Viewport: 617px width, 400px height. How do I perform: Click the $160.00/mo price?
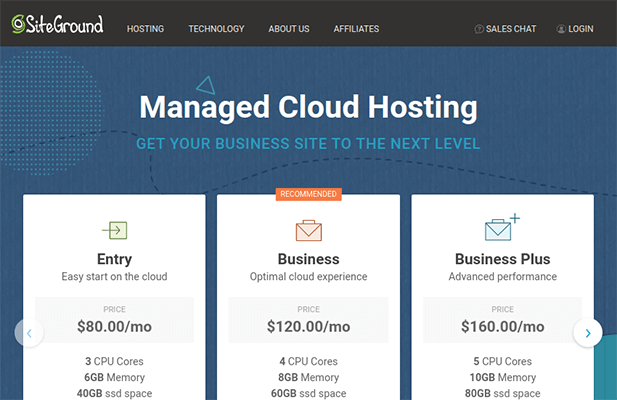coord(502,326)
